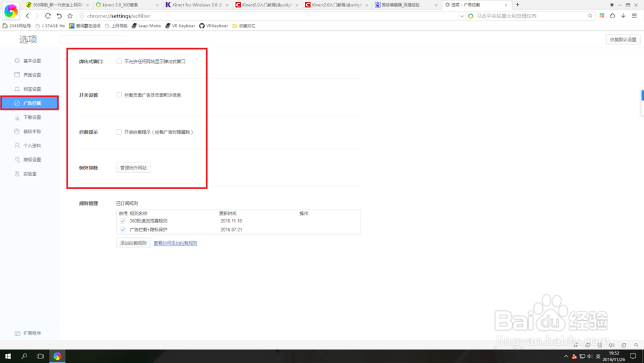Click the mute speaker icon in status bar
This screenshot has height=363, width=644.
[x=612, y=346]
